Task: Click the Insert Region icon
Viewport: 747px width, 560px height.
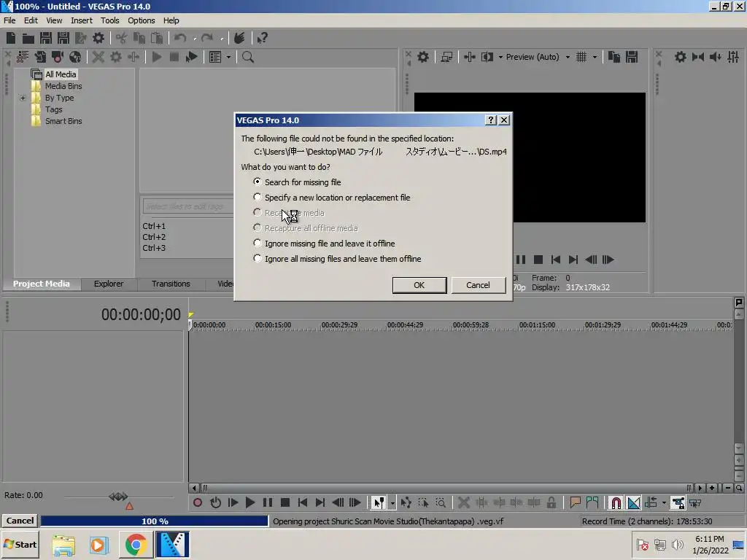Action: pyautogui.click(x=592, y=503)
